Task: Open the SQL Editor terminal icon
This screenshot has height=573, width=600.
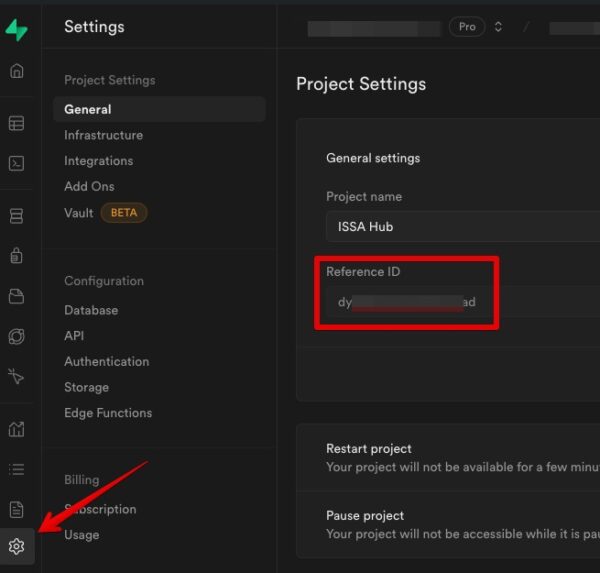Action: coord(16,163)
